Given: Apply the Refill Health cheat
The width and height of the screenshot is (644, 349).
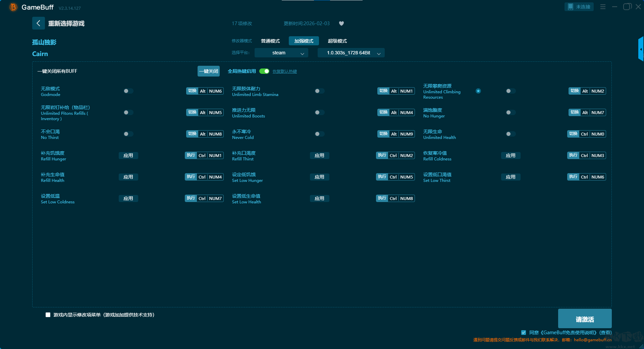Looking at the screenshot, I should [128, 177].
